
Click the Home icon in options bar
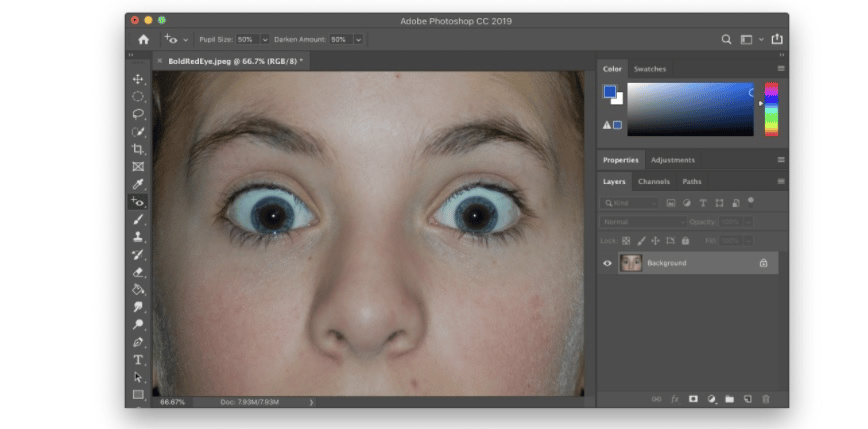[143, 39]
